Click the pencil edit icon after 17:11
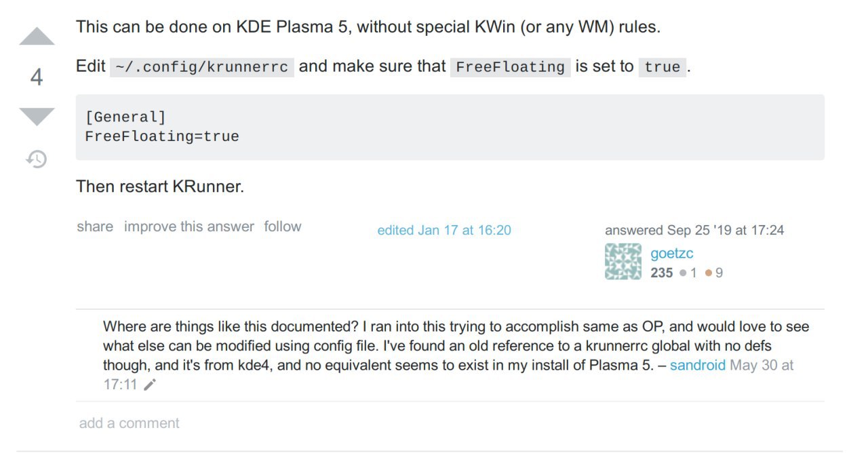This screenshot has width=868, height=453. click(x=150, y=385)
